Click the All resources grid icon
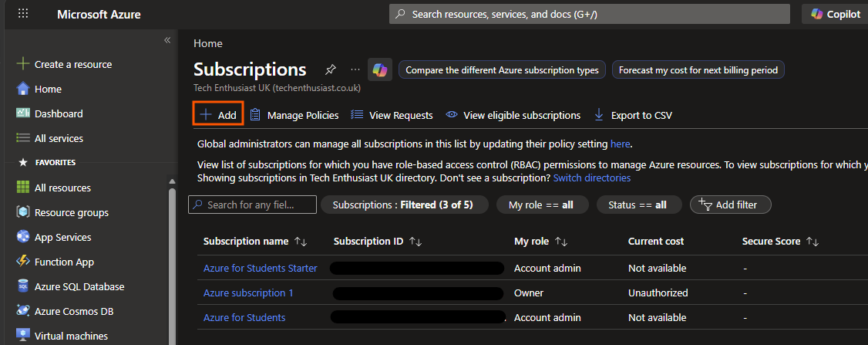The image size is (868, 345). click(22, 188)
